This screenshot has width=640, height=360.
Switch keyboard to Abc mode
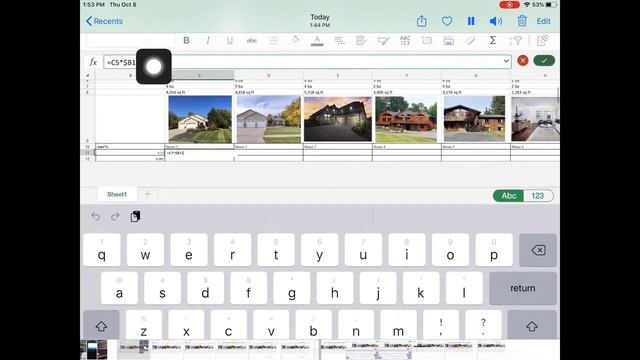[x=509, y=196]
